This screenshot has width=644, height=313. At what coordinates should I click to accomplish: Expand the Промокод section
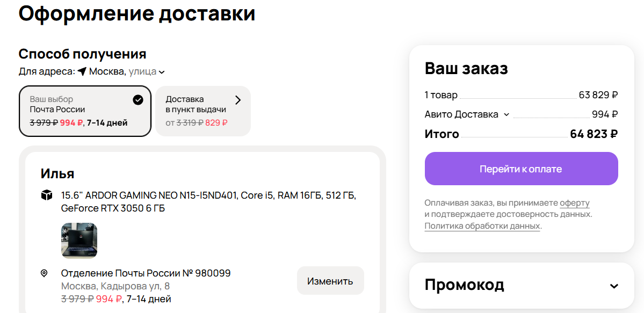click(614, 286)
